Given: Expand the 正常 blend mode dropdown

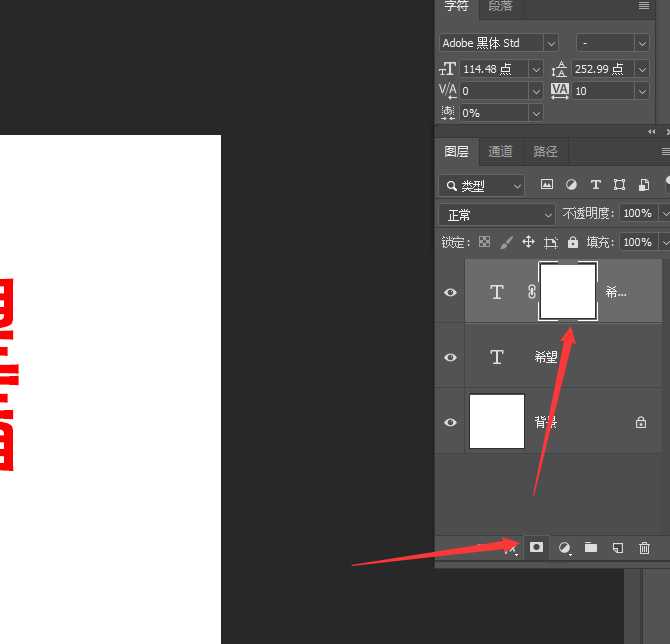Looking at the screenshot, I should tap(547, 215).
